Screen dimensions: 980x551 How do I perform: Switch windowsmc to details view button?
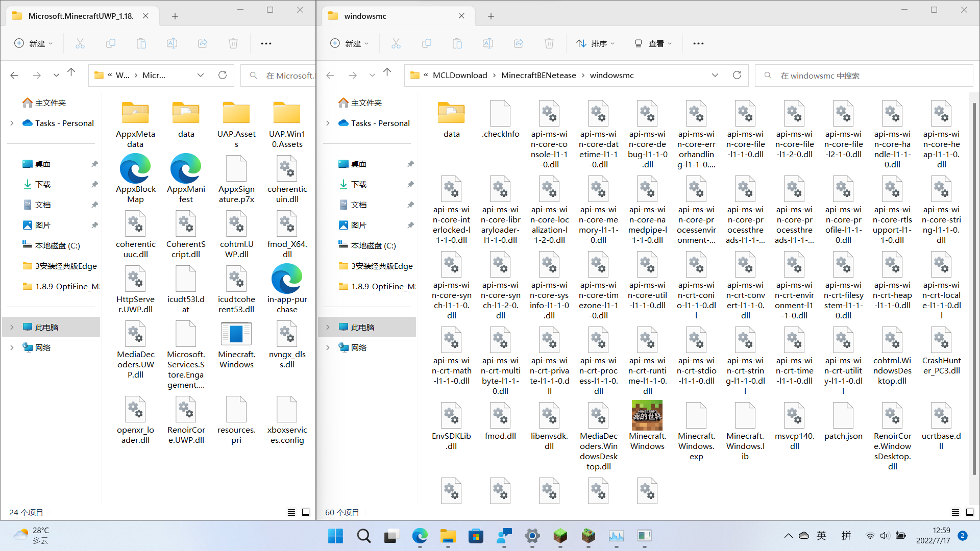tap(955, 512)
